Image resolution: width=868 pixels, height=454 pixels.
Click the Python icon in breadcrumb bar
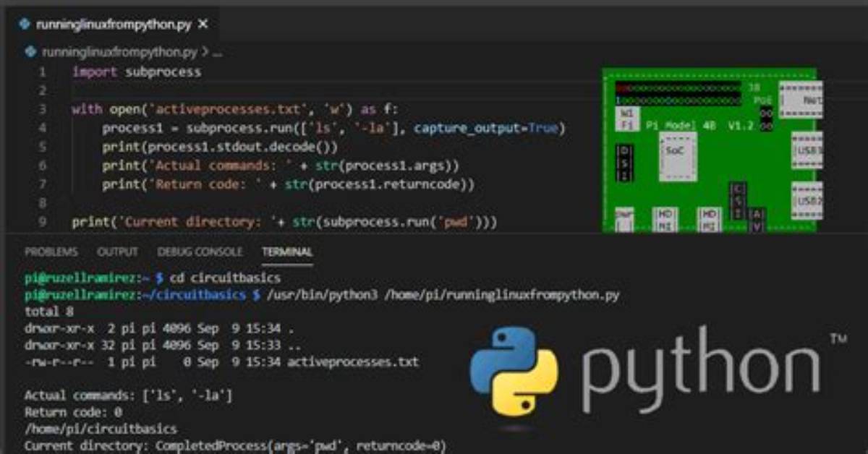(x=30, y=52)
